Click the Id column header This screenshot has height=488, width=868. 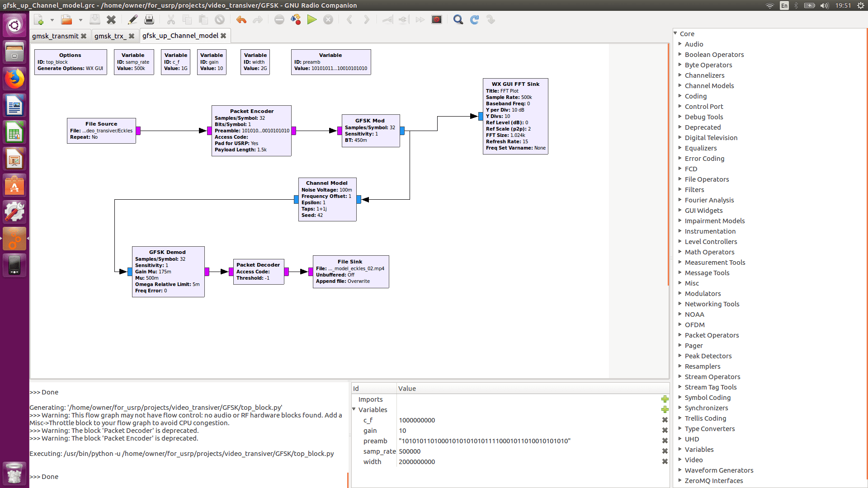tap(374, 388)
